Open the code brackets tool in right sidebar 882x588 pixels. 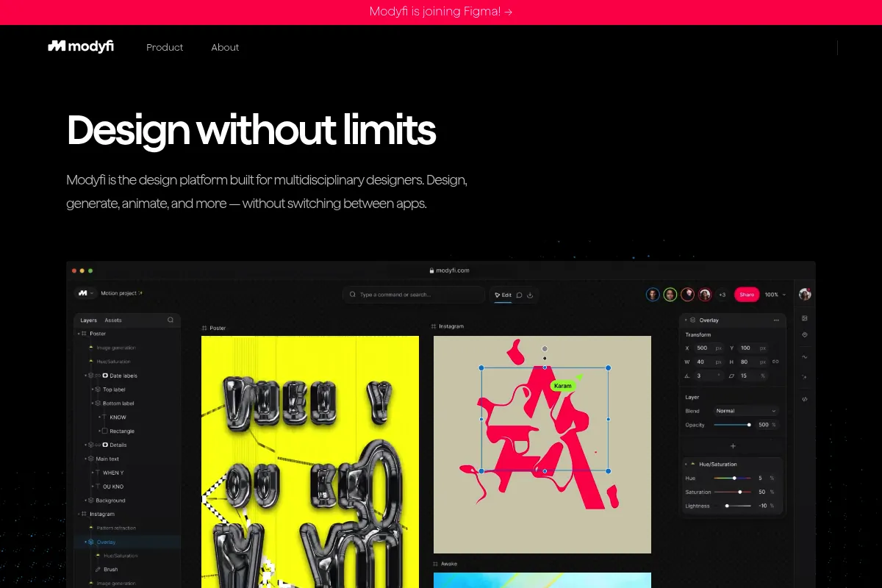[x=805, y=399]
